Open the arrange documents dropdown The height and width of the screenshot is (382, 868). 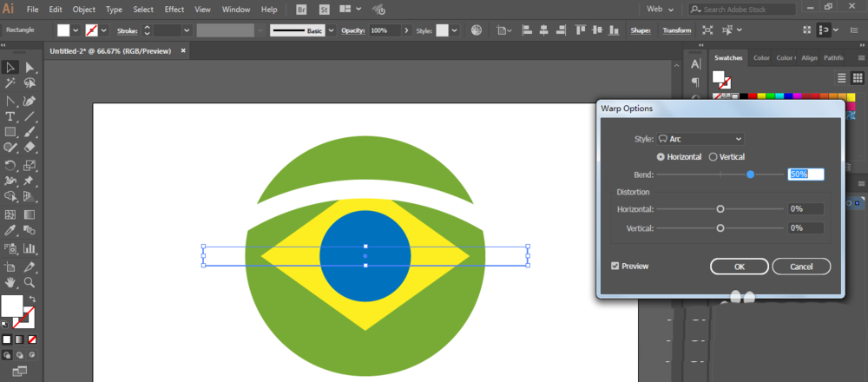350,10
